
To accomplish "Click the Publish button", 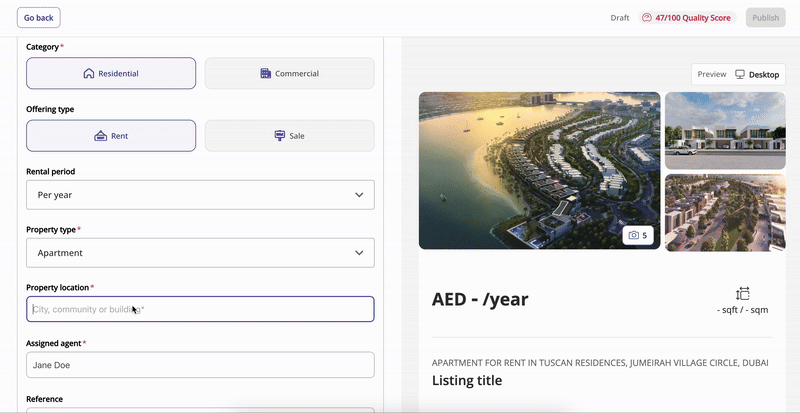I will tap(765, 18).
